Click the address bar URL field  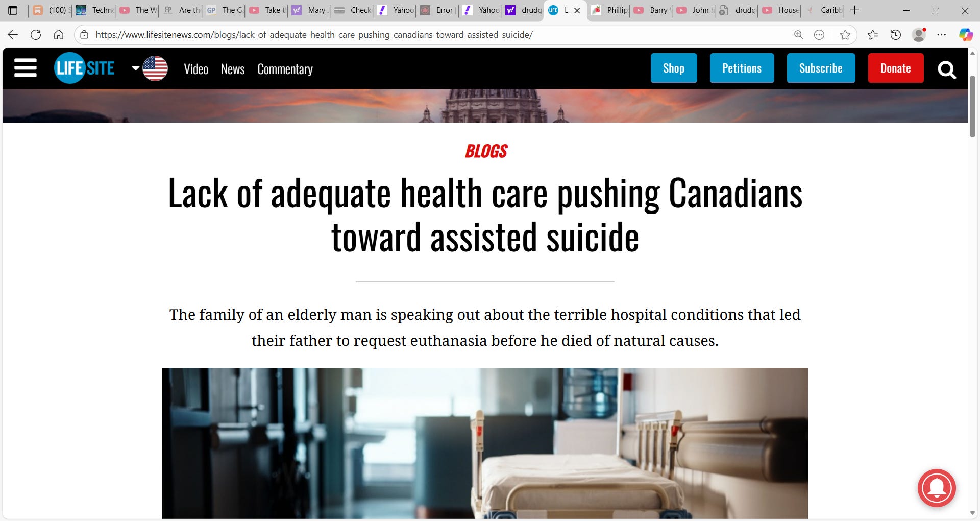(439, 35)
